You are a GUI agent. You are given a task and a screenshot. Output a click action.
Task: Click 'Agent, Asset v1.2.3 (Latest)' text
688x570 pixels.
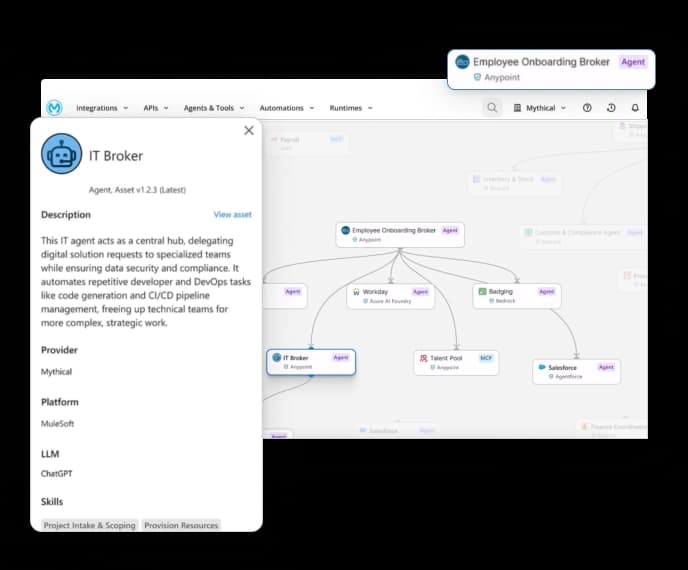137,190
